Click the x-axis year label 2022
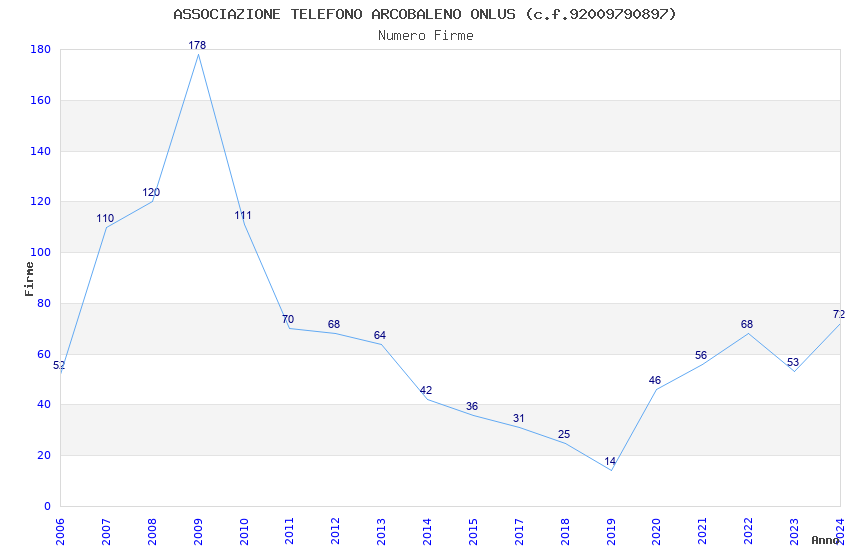Viewport: 850px width, 550px height. pos(749,531)
